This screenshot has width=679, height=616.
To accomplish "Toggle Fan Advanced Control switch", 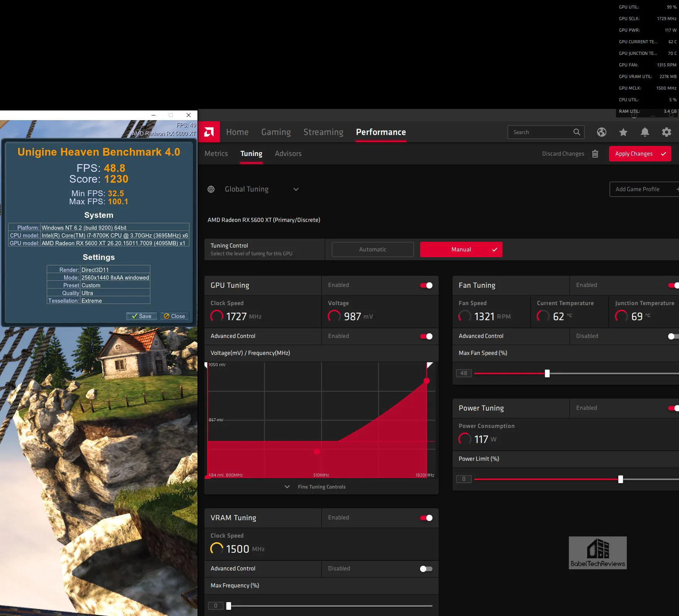I will (673, 336).
